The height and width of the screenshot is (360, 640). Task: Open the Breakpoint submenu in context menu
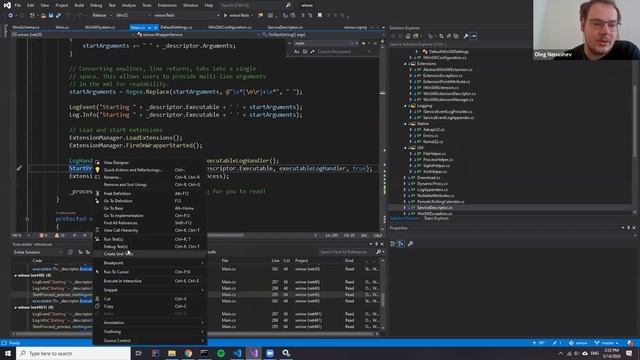point(149,263)
